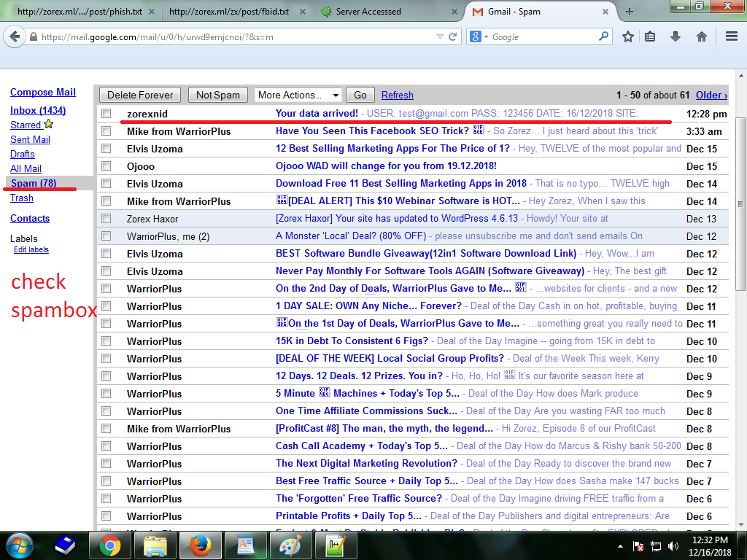The image size is (747, 560).
Task: Close the Server Accesssed tab
Action: (x=454, y=12)
